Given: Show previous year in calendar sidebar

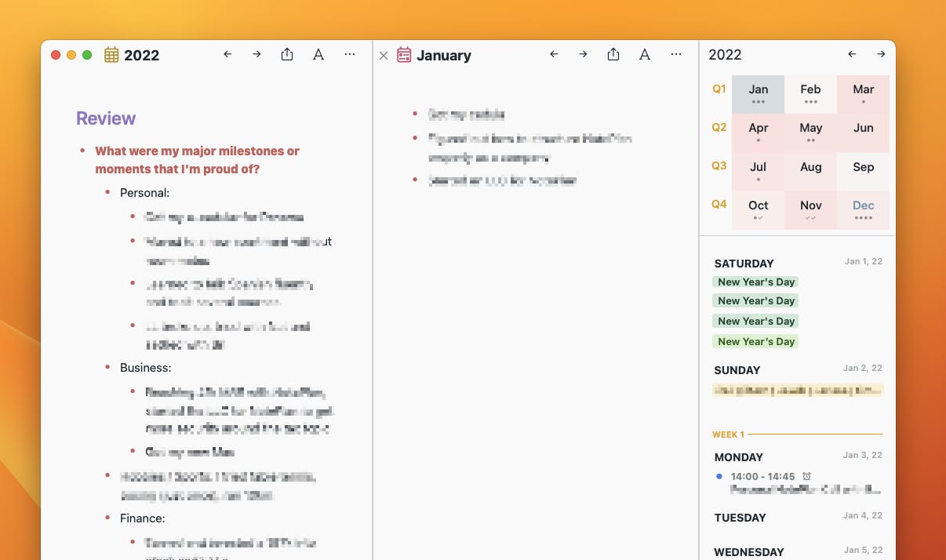Looking at the screenshot, I should 852,54.
